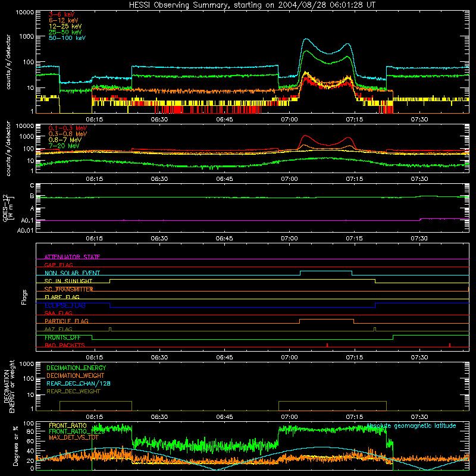The width and height of the screenshot is (476, 476).
Task: Click the FRONTS_OFF flag label
Action: coord(62,337)
